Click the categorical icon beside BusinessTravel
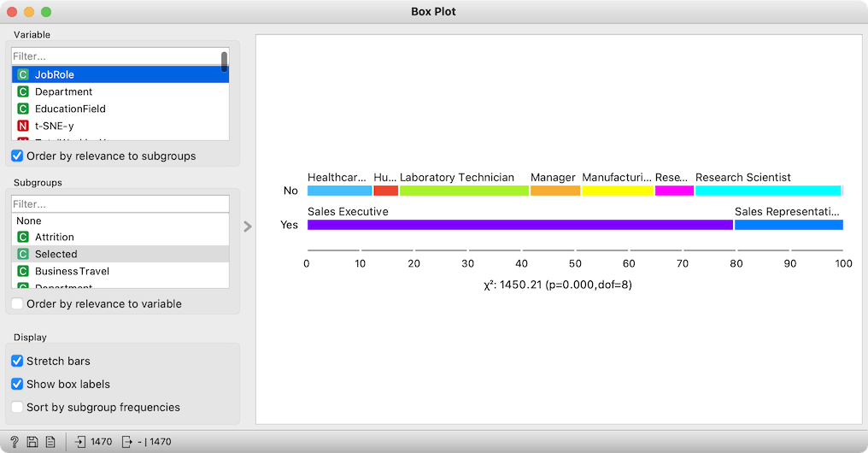Viewport: 868px width, 453px height. coord(23,271)
